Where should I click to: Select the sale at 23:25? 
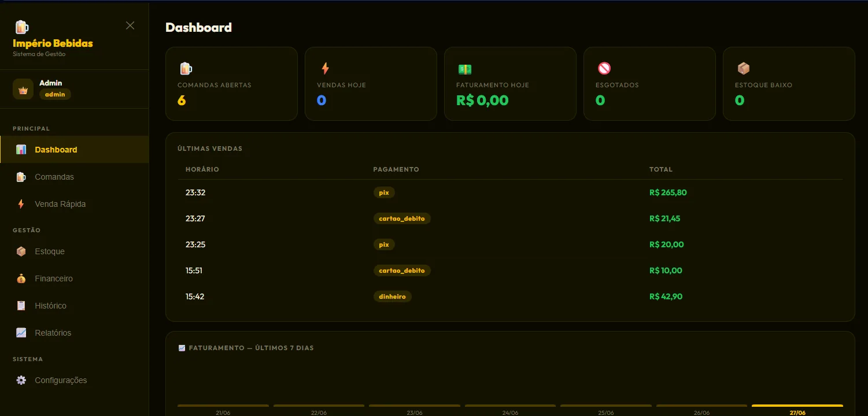[x=510, y=244]
